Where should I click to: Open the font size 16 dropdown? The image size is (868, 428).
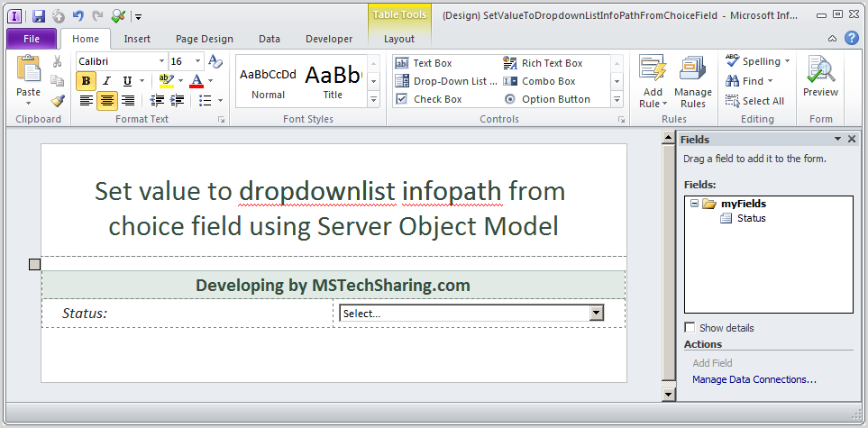(x=198, y=61)
